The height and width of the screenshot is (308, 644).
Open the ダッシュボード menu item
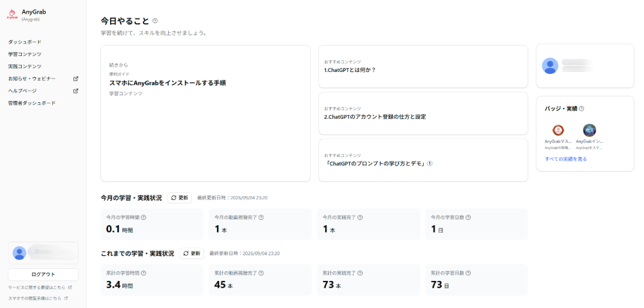tap(24, 42)
